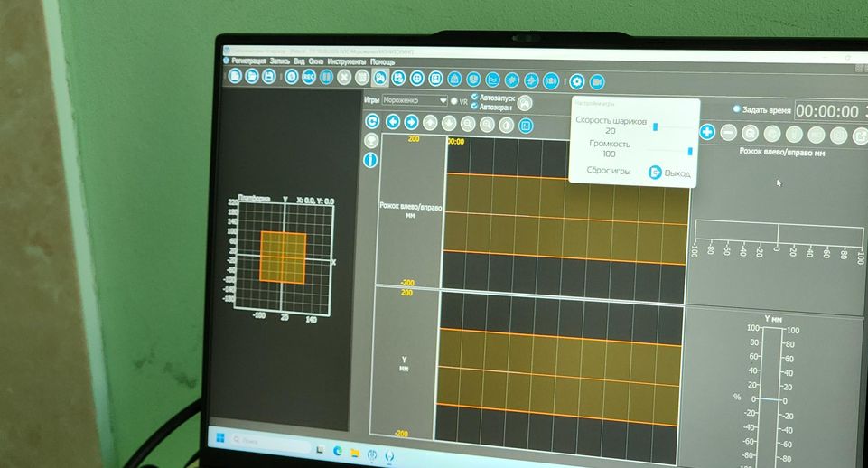Click the save diskette toolbar icon
This screenshot has height=468, width=868.
[x=269, y=76]
